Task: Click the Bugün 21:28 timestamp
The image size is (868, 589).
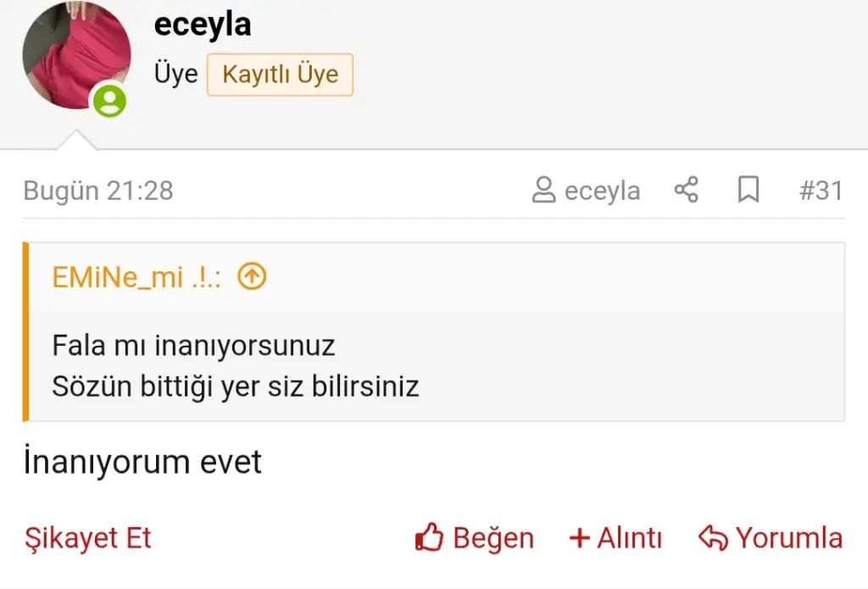Action: click(98, 191)
